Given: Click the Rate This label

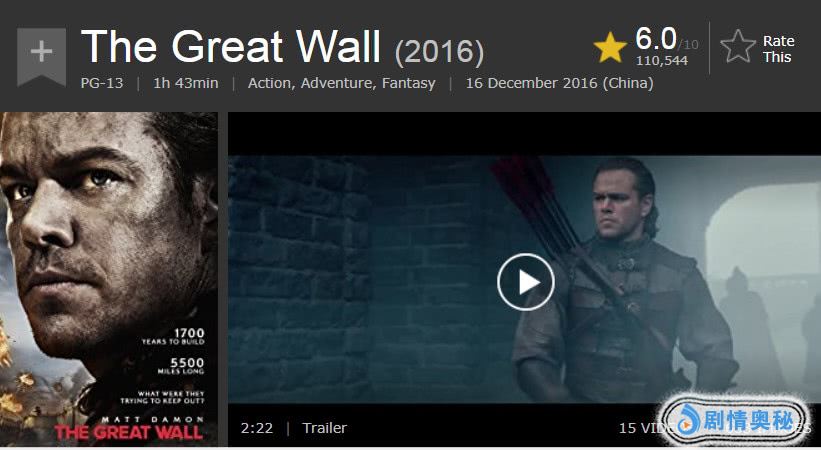Looking at the screenshot, I should click(x=778, y=49).
